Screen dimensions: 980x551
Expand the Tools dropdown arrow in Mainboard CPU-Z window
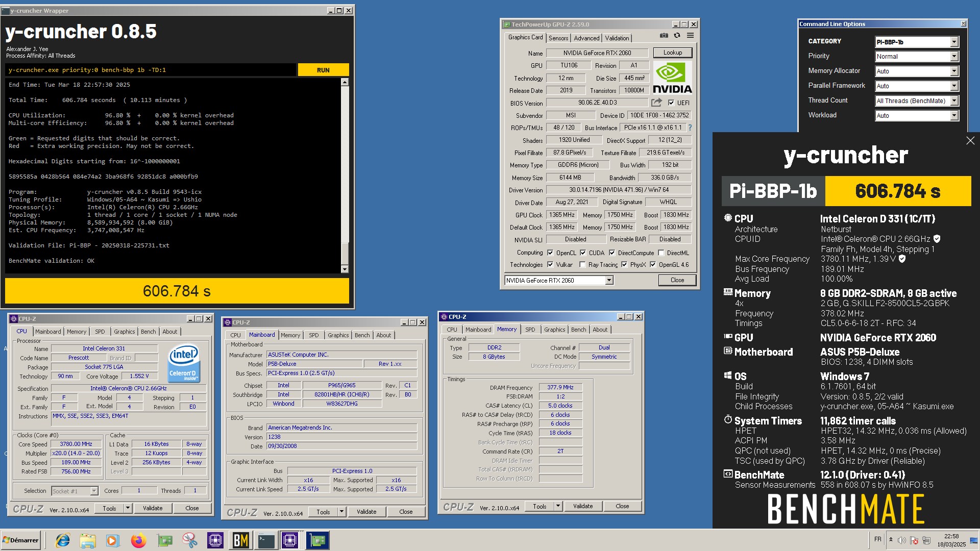click(342, 512)
